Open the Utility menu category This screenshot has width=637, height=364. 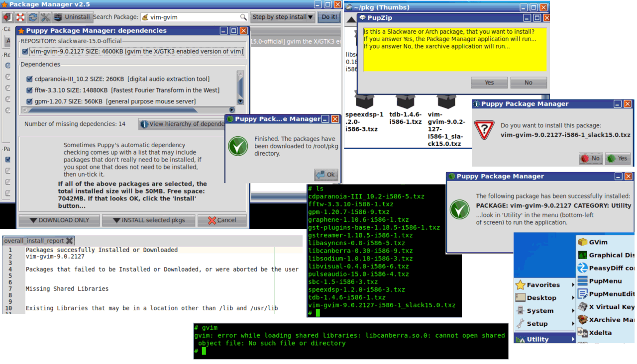545,339
